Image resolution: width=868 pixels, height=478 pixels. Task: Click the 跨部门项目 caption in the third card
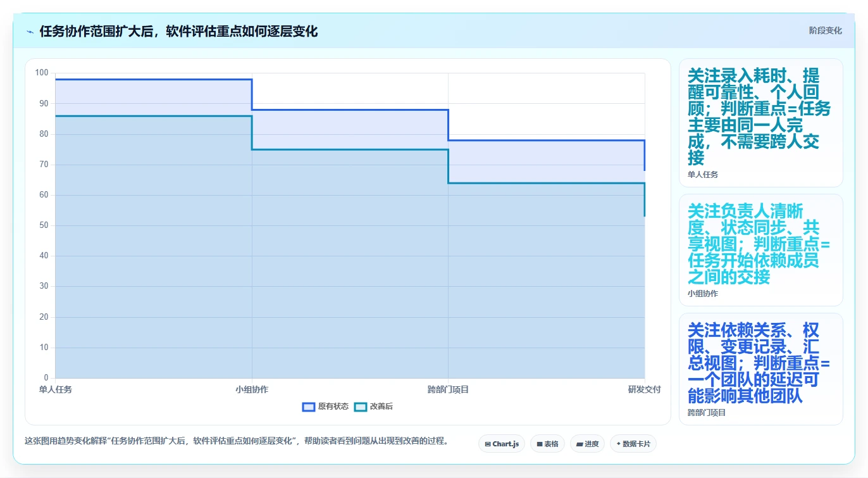pyautogui.click(x=707, y=412)
